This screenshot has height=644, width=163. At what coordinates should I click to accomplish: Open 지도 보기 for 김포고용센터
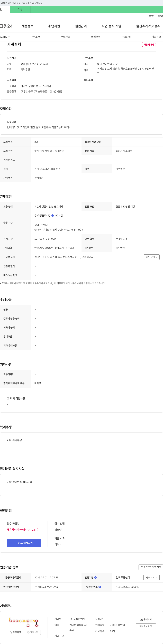coord(151,578)
